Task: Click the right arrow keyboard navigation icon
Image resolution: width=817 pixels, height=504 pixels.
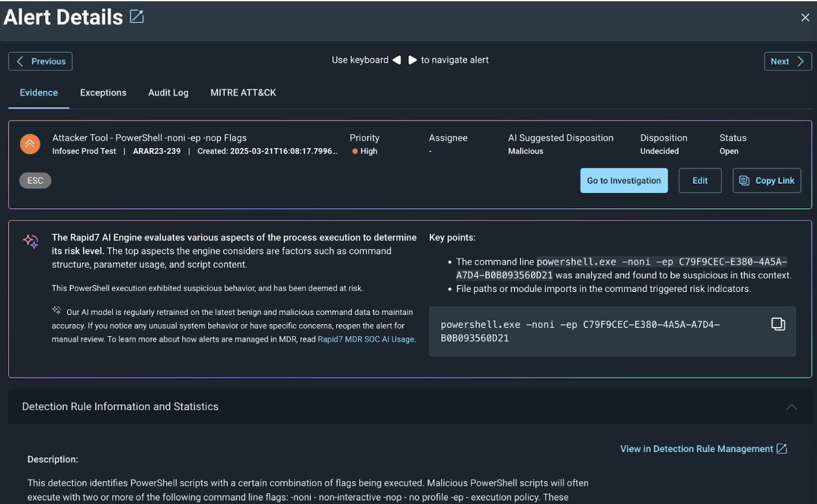Action: [412, 60]
